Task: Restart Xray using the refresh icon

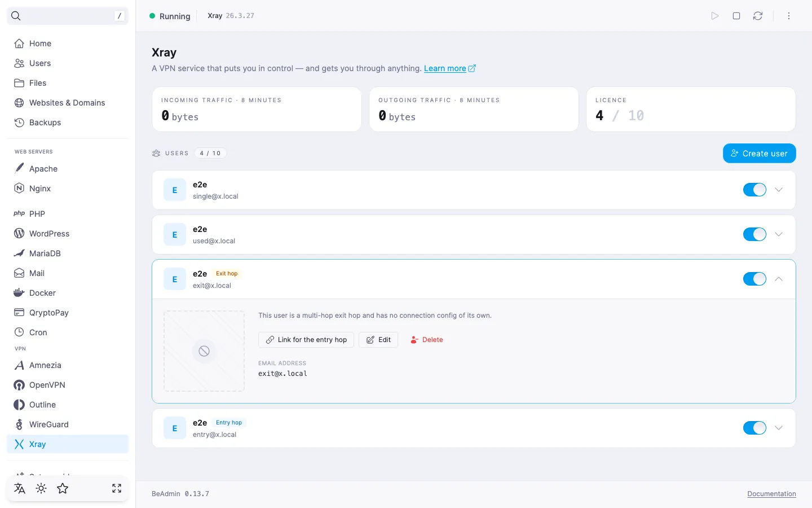Action: (x=758, y=16)
